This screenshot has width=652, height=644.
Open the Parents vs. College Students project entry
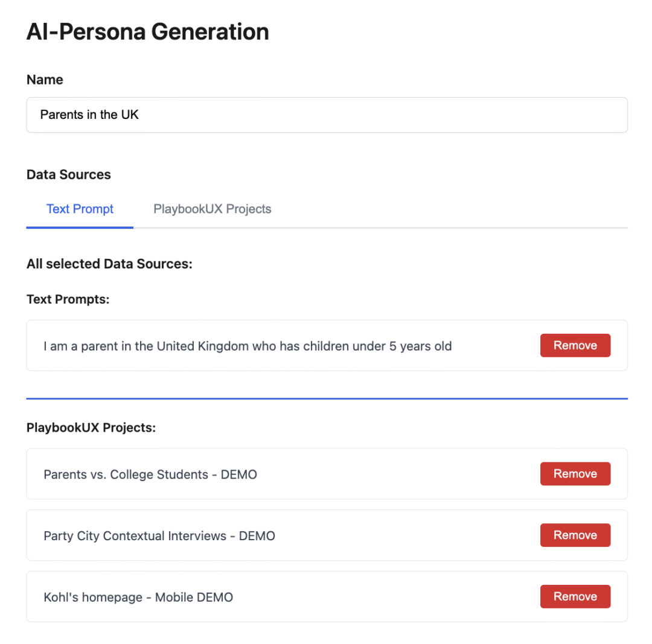point(151,474)
